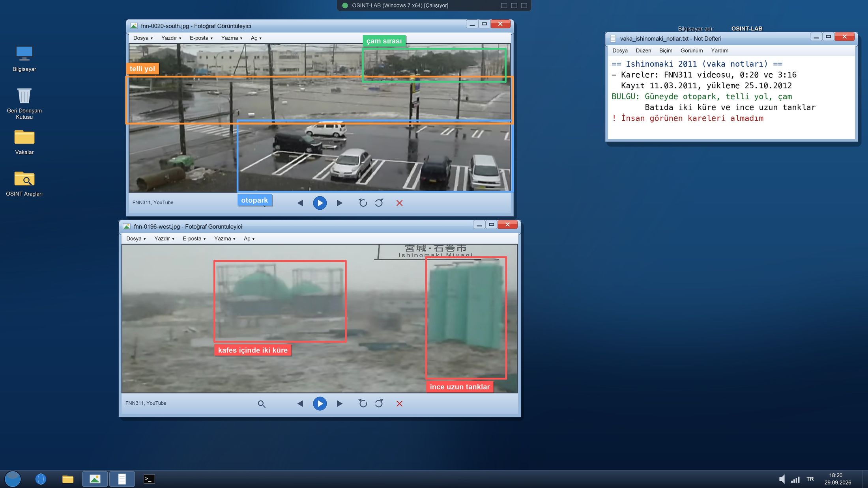Open Düzen menu in Not Defteri

[643, 50]
